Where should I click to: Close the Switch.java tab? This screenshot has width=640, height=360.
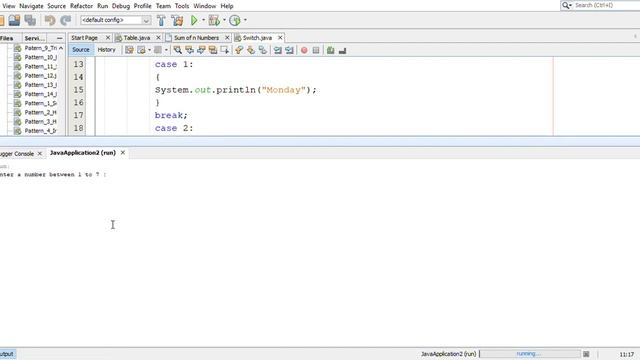tap(280, 38)
